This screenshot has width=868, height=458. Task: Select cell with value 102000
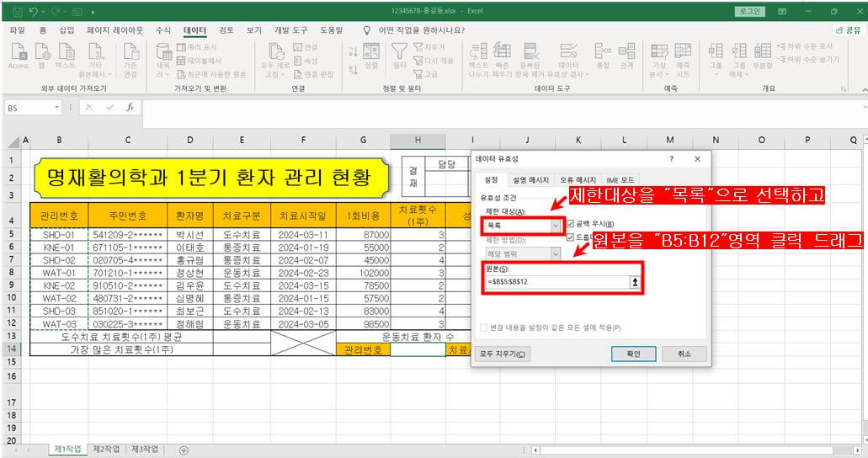point(364,273)
